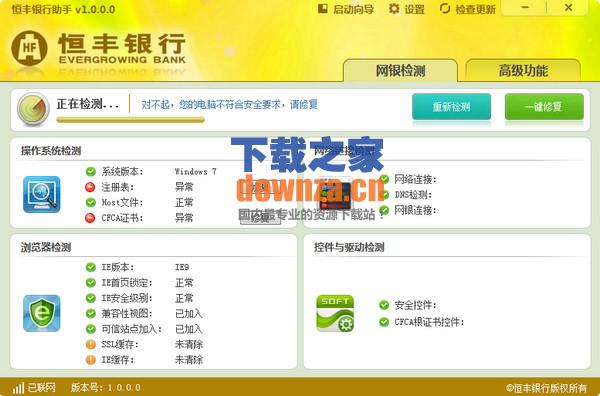This screenshot has height=396, width=600.
Task: Click the 恒丰银行版权所有 copyright text
Action: pyautogui.click(x=546, y=388)
